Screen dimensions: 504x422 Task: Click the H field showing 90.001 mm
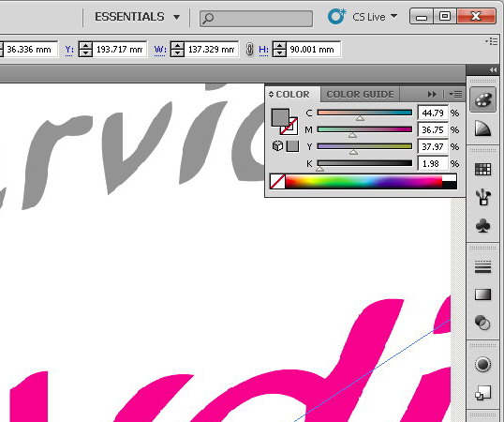pos(314,49)
